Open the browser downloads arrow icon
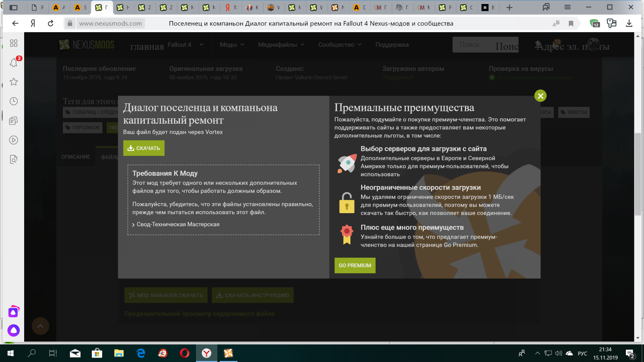This screenshot has height=362, width=644. pyautogui.click(x=629, y=23)
